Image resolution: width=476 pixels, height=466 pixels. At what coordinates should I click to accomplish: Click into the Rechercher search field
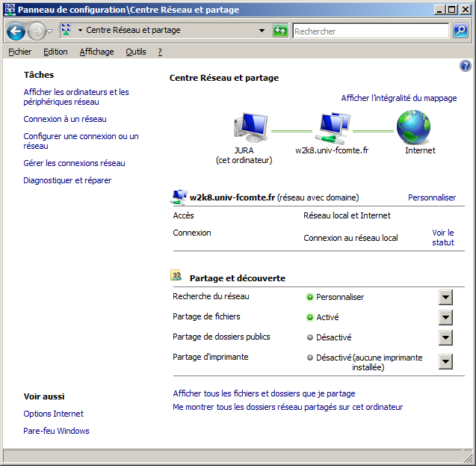coord(370,31)
